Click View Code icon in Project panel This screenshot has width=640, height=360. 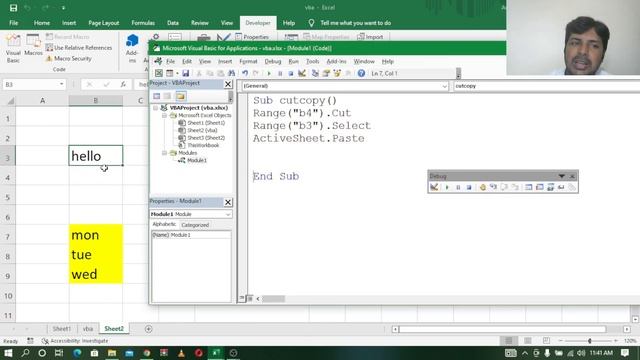pyautogui.click(x=157, y=96)
